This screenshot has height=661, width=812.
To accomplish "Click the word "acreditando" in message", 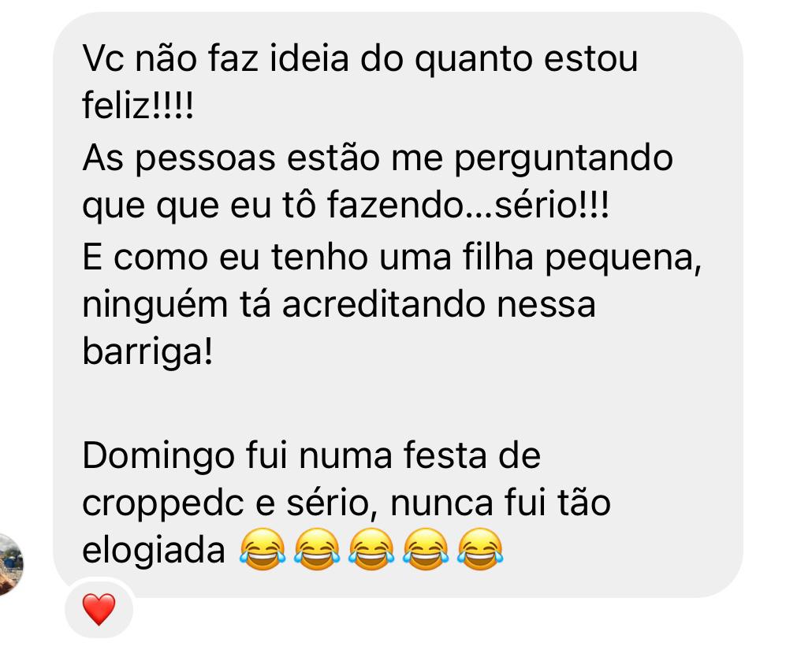I will point(382,304).
